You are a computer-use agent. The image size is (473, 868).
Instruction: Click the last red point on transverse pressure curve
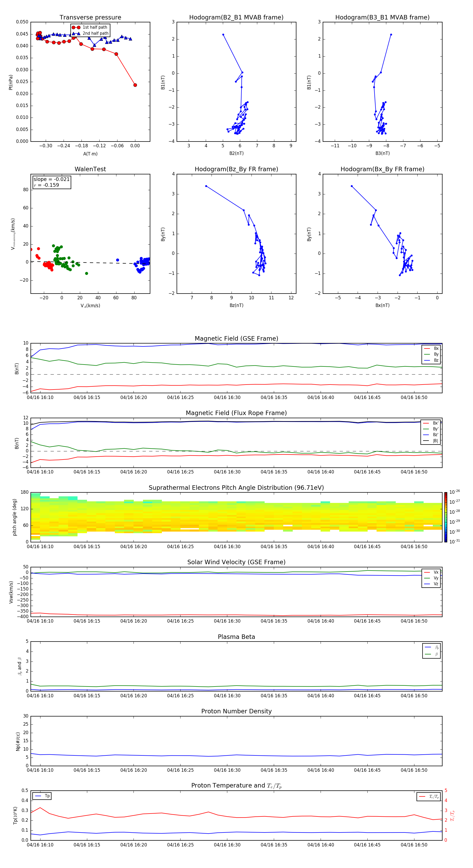135,85
